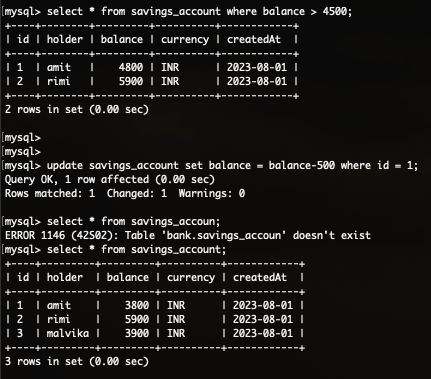
Task: Click the select query with balance > 4500
Action: click(178, 12)
